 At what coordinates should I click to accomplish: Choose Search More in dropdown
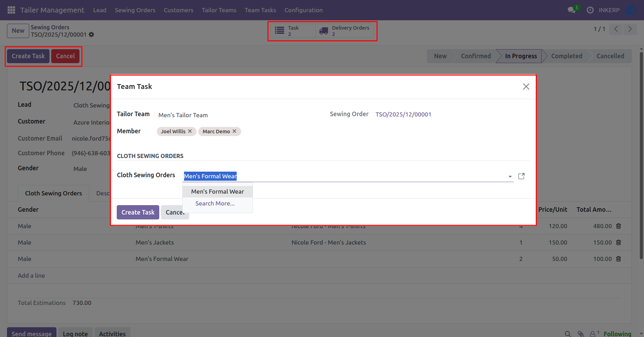[x=215, y=203]
